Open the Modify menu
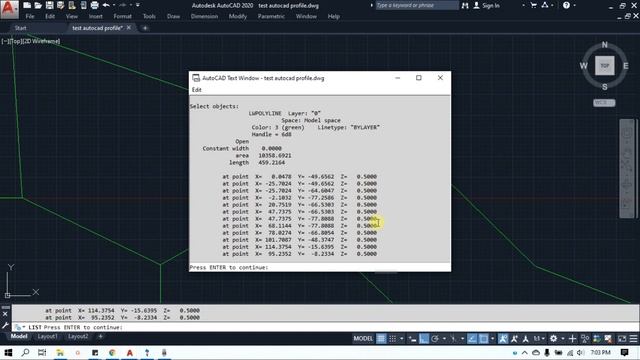The height and width of the screenshot is (360, 640). (x=238, y=17)
